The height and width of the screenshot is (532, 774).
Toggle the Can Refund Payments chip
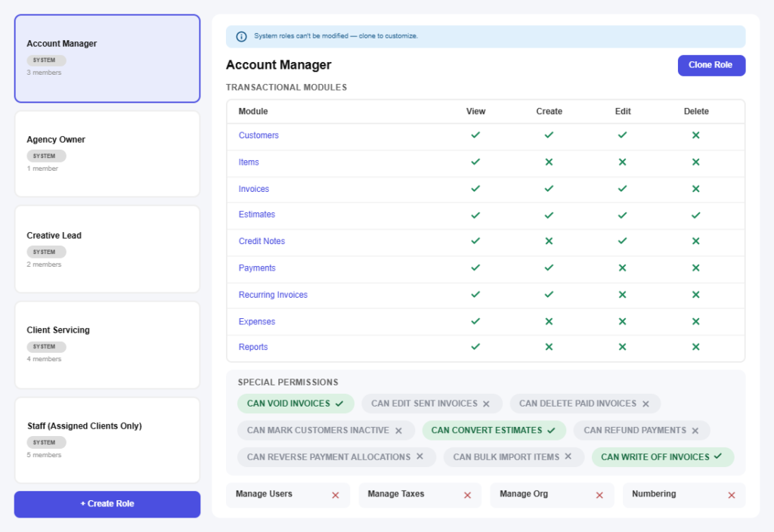(642, 430)
